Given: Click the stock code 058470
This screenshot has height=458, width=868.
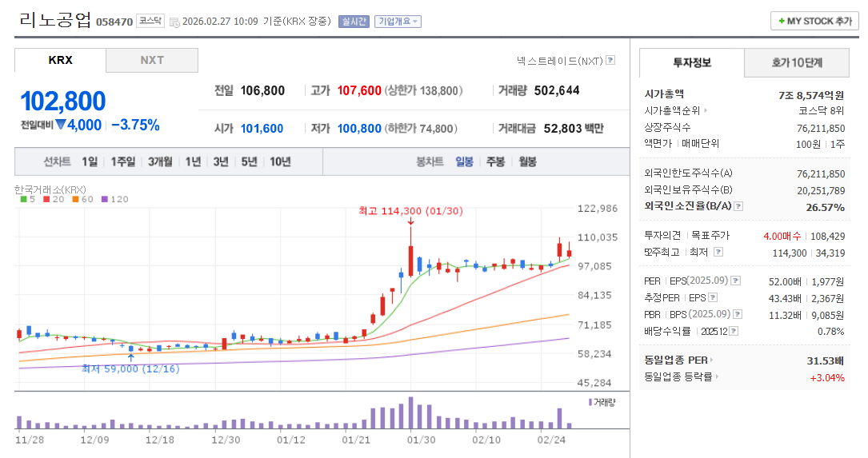Looking at the screenshot, I should pos(114,22).
